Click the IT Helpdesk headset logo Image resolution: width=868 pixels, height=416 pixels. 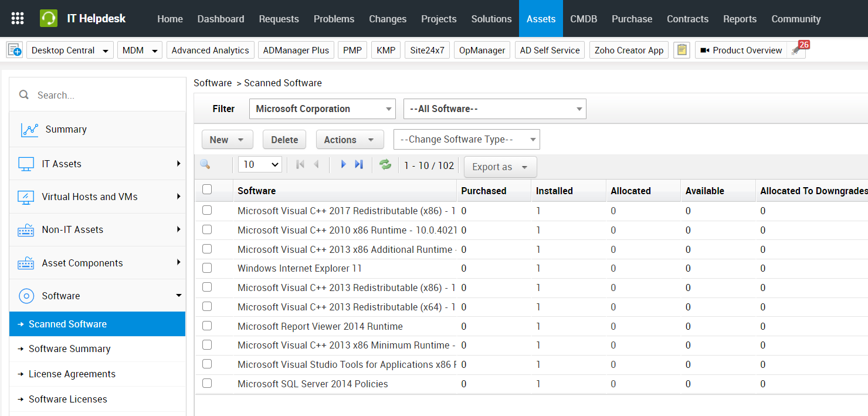pos(49,18)
